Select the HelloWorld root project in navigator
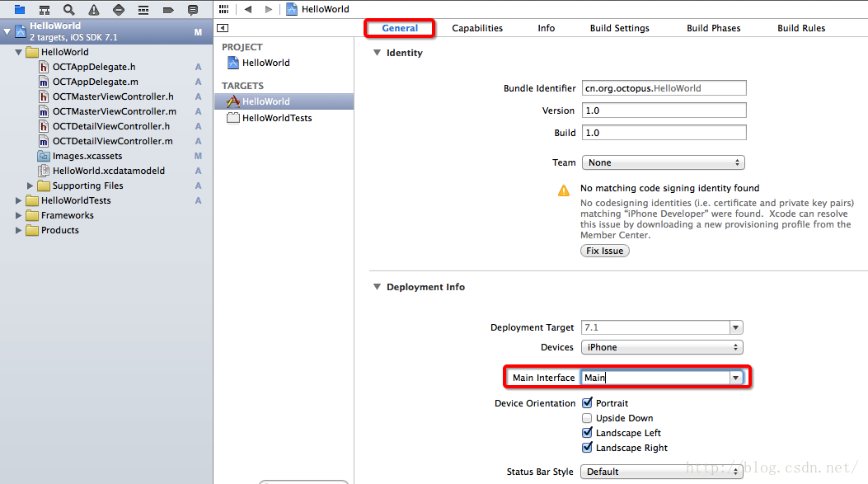 click(x=106, y=31)
